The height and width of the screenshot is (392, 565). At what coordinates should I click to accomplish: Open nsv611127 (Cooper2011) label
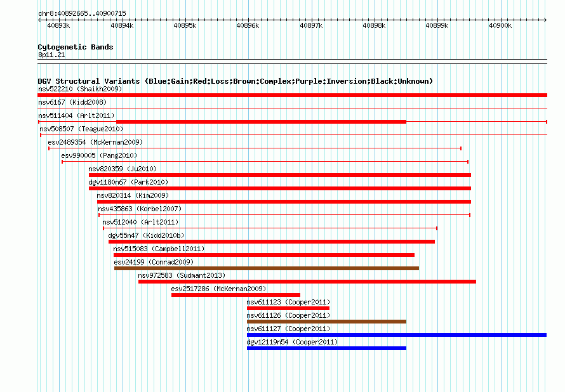[288, 329]
